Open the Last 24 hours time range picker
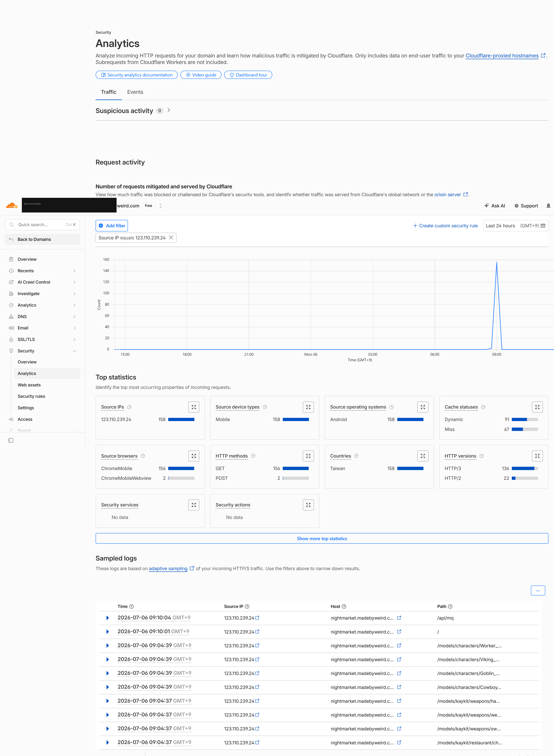554x756 pixels. (x=515, y=226)
